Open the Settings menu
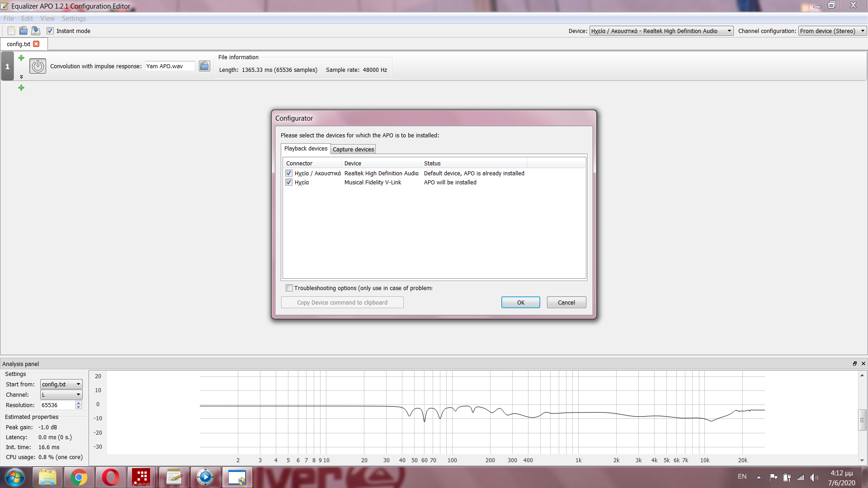The height and width of the screenshot is (488, 868). [x=74, y=19]
